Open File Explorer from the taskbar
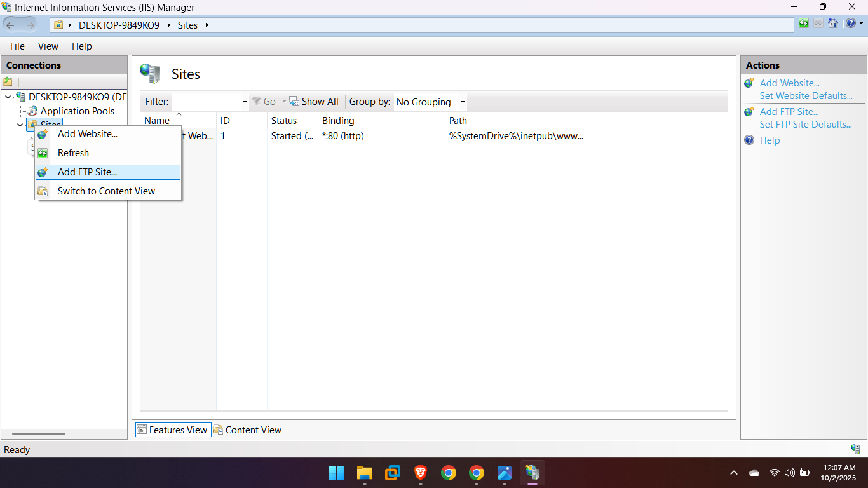The height and width of the screenshot is (488, 868). pos(364,473)
